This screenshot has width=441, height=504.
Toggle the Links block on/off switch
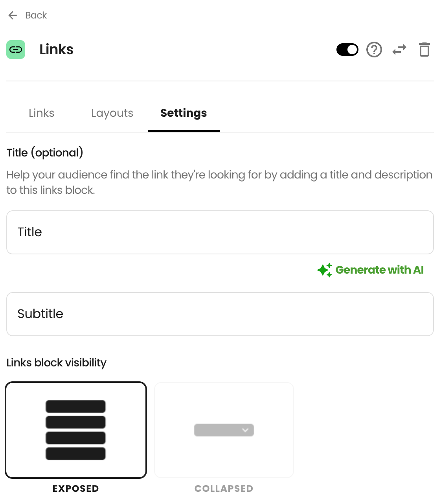tap(347, 50)
